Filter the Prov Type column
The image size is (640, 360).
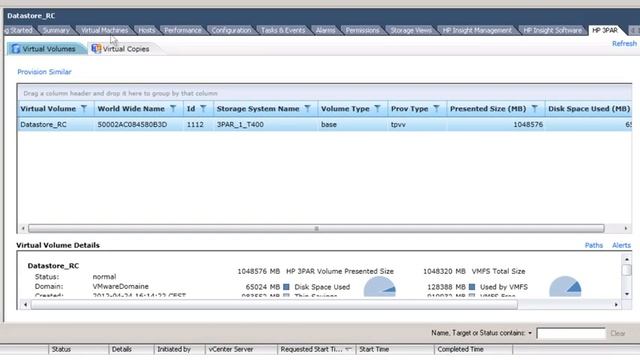coord(437,109)
